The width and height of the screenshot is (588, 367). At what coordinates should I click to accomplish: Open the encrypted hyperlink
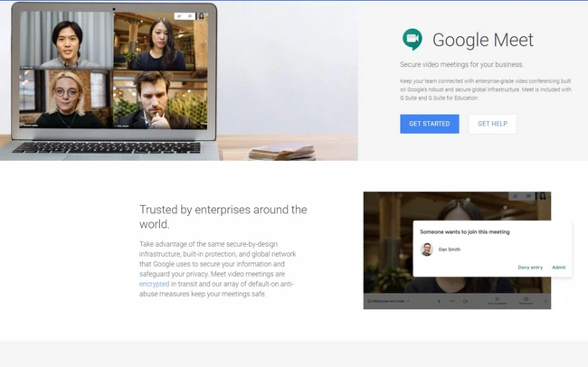pyautogui.click(x=154, y=284)
